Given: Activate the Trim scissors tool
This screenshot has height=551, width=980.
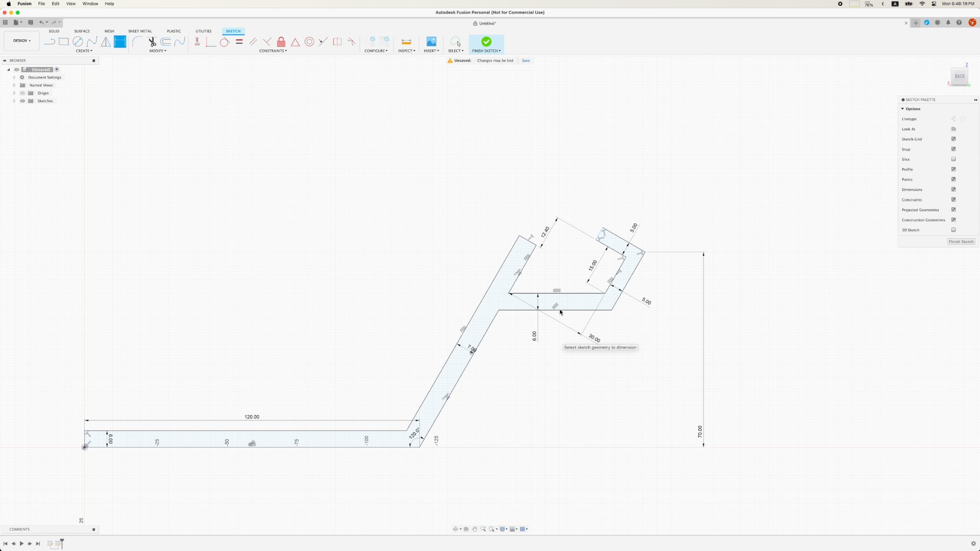Looking at the screenshot, I should tap(152, 42).
